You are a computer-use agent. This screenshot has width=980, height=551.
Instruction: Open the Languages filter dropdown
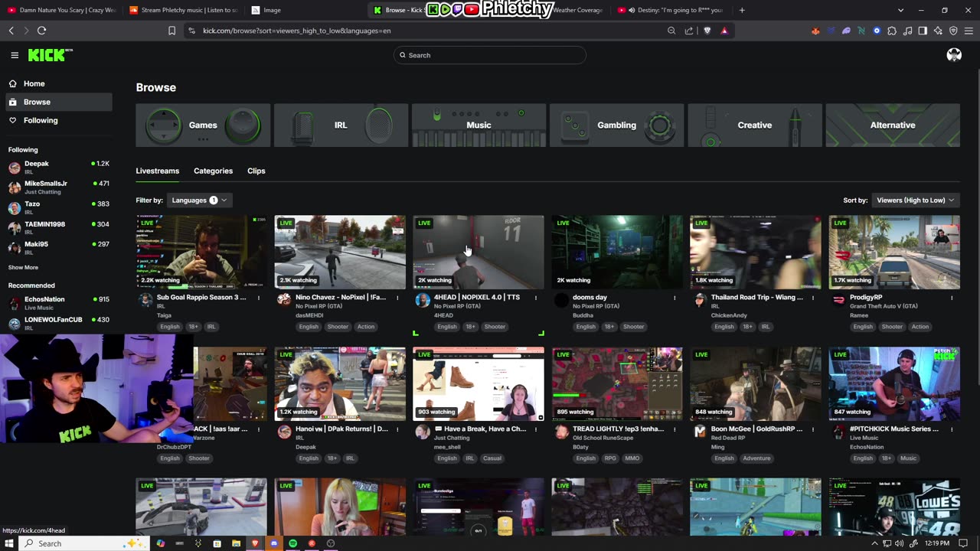coord(198,201)
